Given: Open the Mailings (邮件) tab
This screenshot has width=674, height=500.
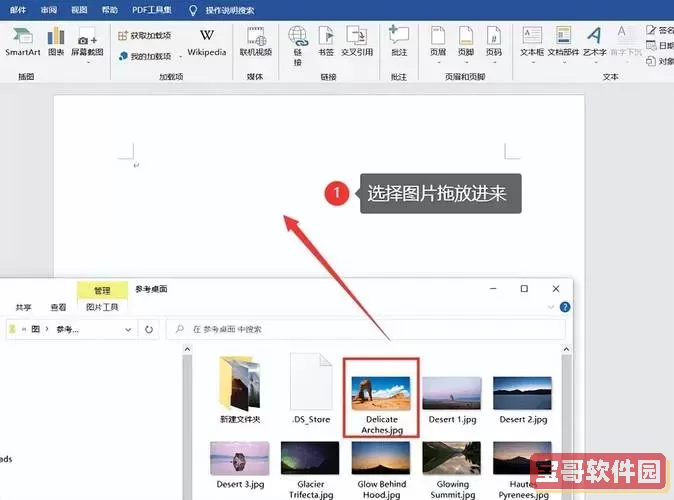Looking at the screenshot, I should coord(18,10).
